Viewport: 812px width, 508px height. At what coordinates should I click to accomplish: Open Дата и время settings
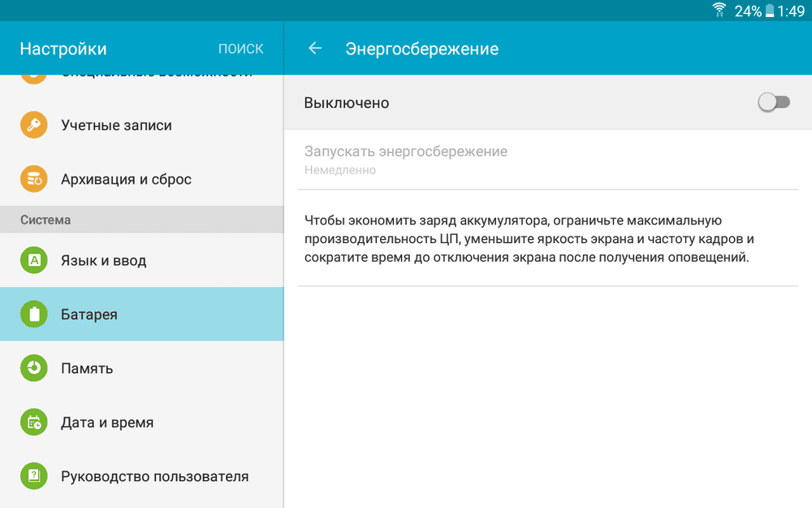[142, 422]
